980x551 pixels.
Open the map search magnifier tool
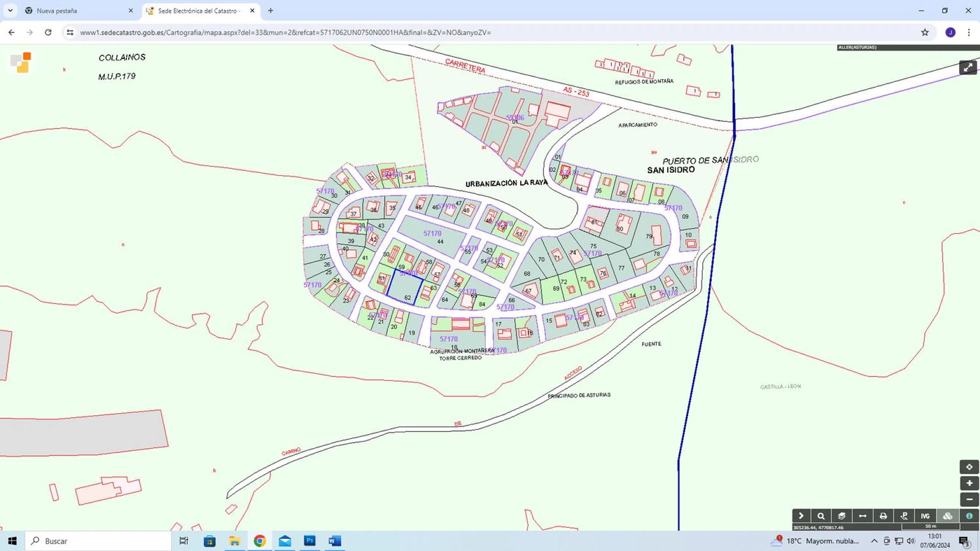[x=821, y=516]
